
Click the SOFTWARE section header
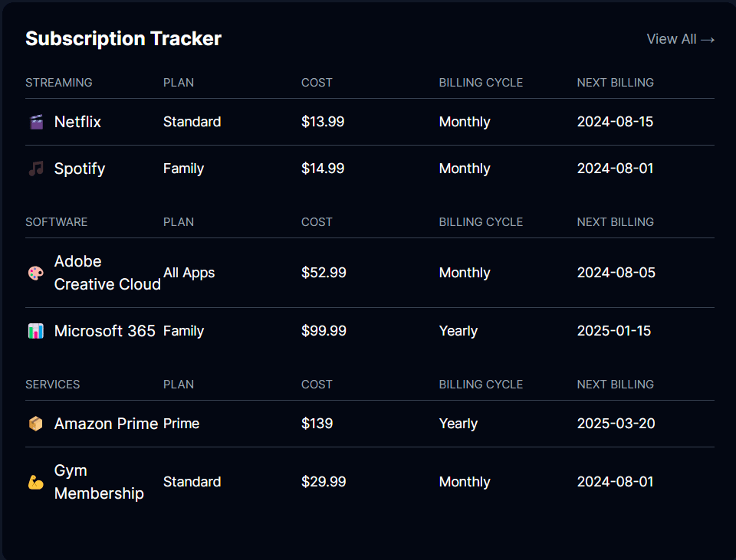(x=56, y=222)
